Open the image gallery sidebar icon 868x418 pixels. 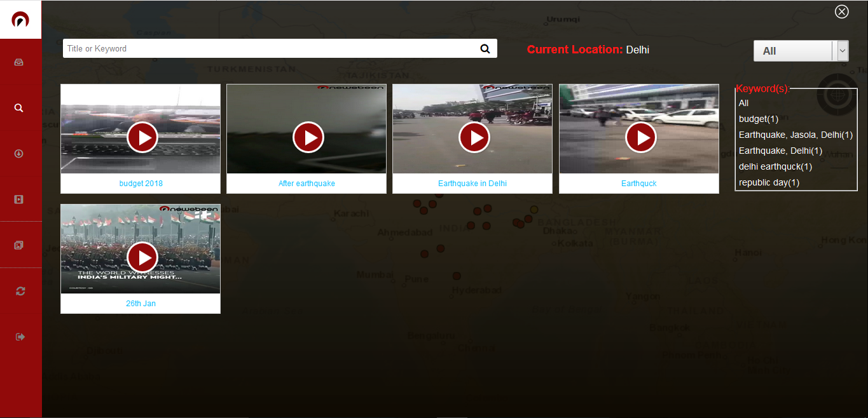[x=19, y=245]
